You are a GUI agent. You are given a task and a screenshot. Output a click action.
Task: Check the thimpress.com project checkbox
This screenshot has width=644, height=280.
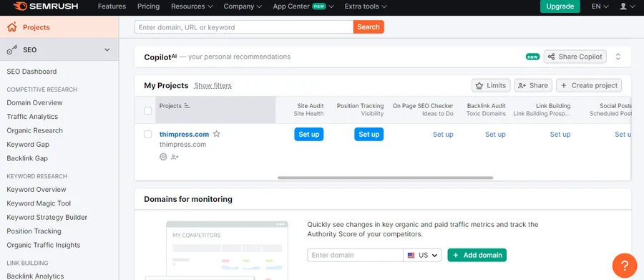point(148,134)
